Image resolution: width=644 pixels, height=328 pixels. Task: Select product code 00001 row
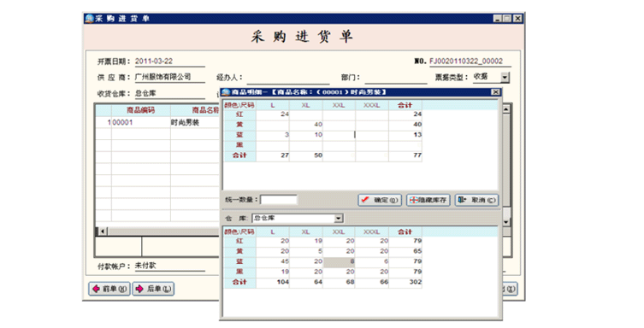click(141, 123)
